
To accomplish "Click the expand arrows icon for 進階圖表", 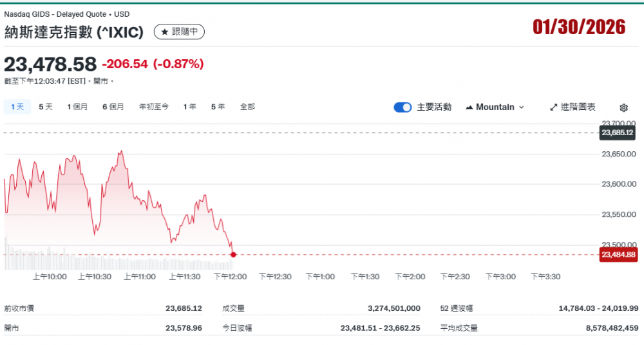I will [x=553, y=107].
